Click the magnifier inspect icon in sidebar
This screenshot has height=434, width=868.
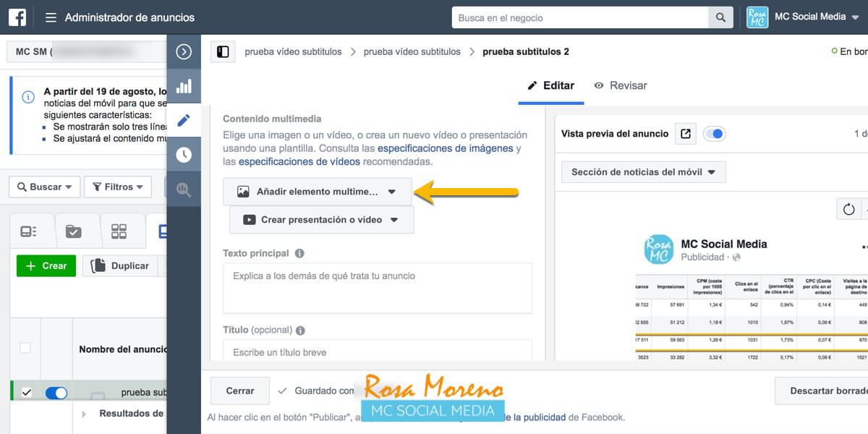coord(184,190)
